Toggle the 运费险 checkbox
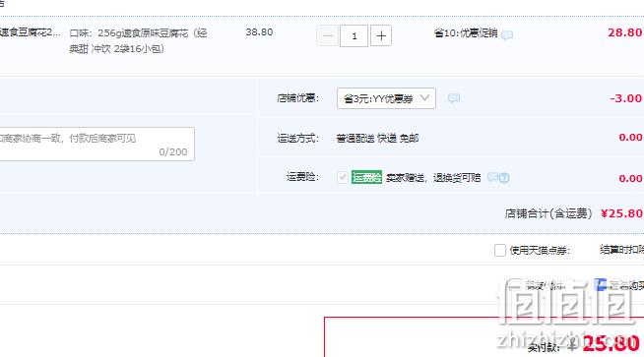 point(343,178)
